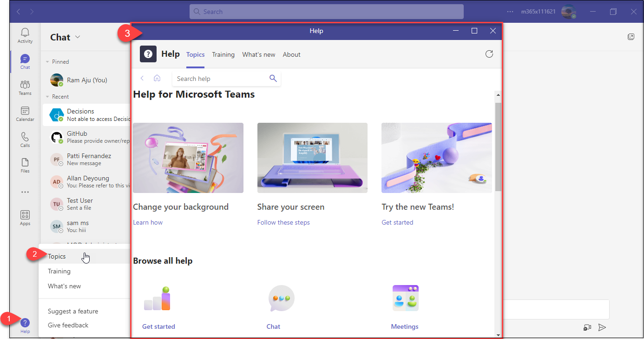Image resolution: width=644 pixels, height=339 pixels.
Task: Click the Search help input field
Action: click(218, 79)
